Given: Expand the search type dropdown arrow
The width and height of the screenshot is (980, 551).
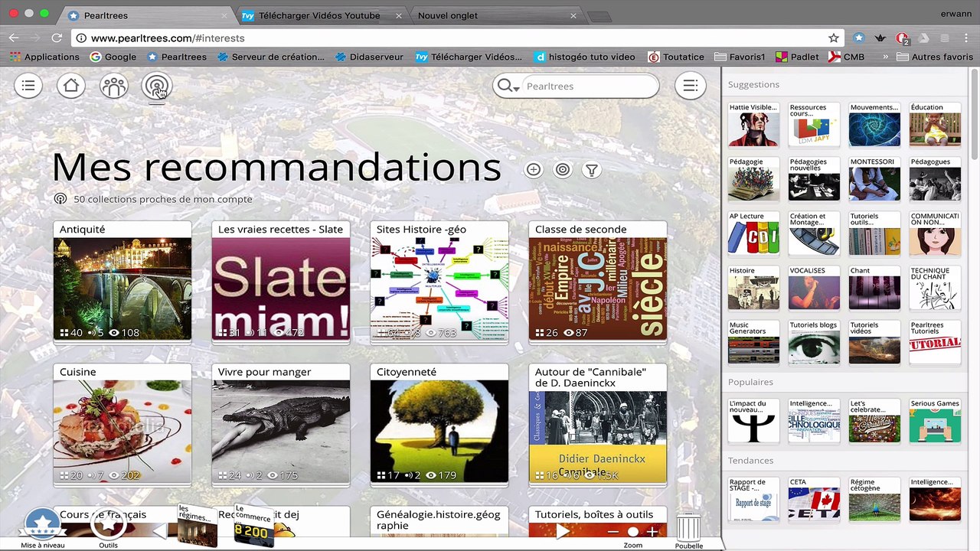Looking at the screenshot, I should tap(518, 89).
